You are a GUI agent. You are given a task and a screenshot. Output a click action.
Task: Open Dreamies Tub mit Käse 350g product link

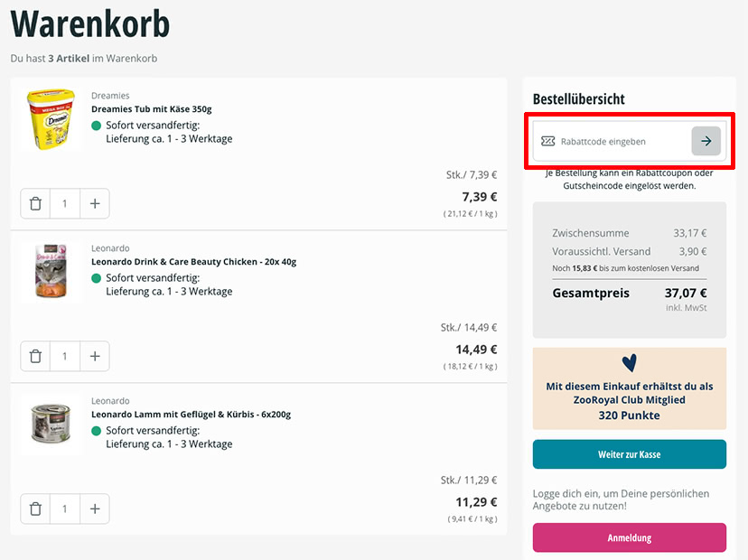pyautogui.click(x=151, y=108)
